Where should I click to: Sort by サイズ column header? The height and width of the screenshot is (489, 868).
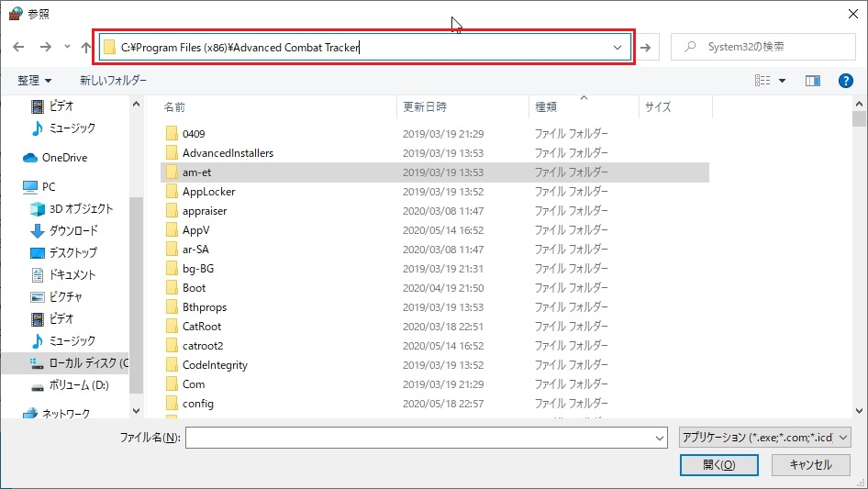[x=658, y=106]
